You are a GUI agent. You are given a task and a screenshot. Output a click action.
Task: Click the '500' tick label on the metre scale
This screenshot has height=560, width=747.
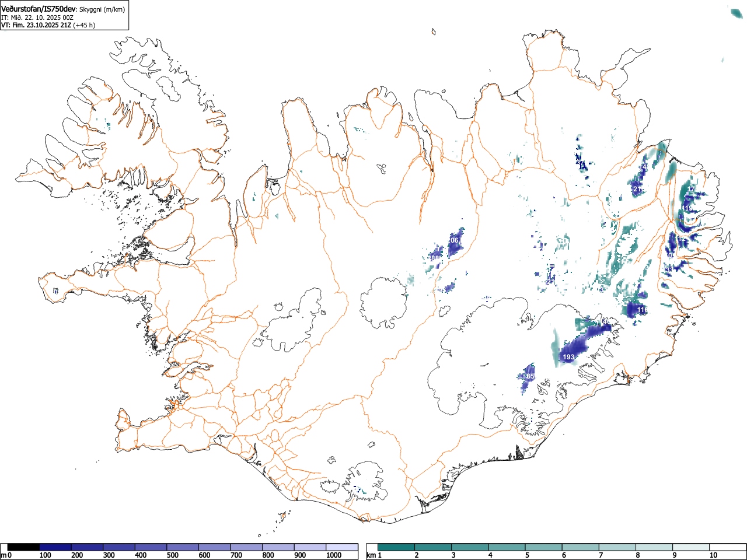pos(172,555)
